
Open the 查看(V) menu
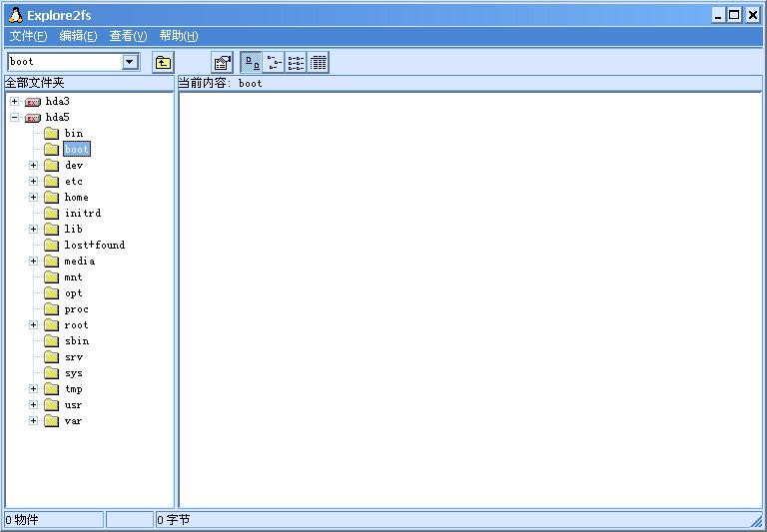pyautogui.click(x=128, y=36)
